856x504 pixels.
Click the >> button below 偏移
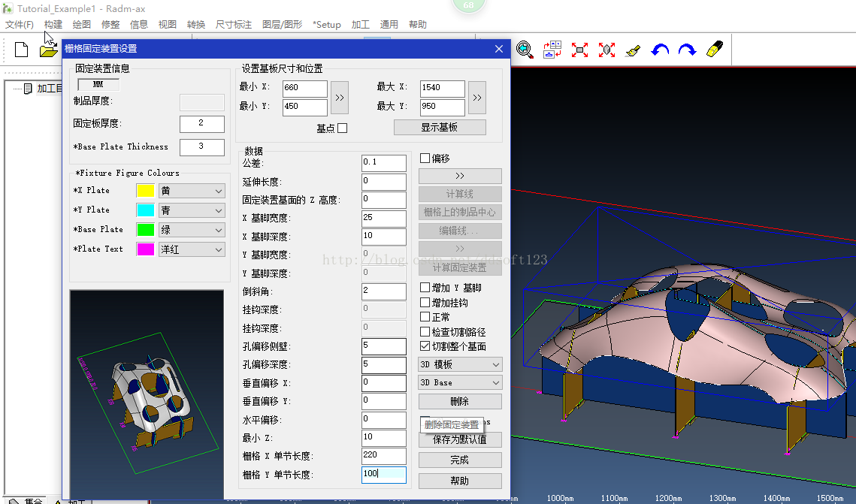tap(460, 176)
